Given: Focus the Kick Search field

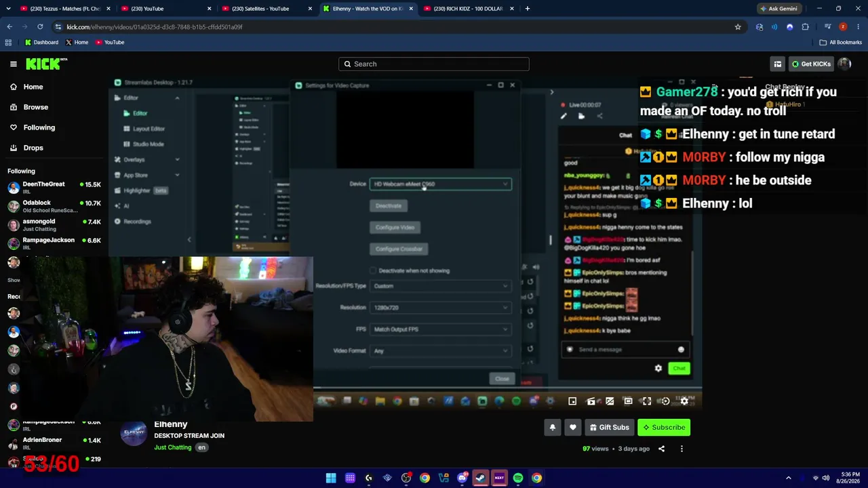Looking at the screenshot, I should (x=434, y=64).
